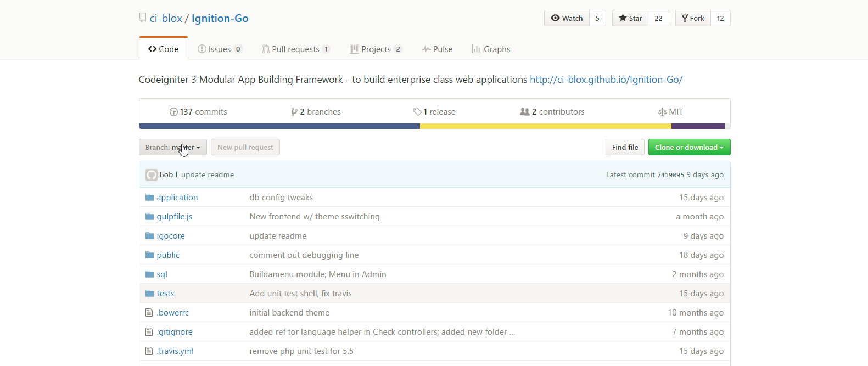Click the release tag icon
The width and height of the screenshot is (868, 366).
click(x=417, y=111)
